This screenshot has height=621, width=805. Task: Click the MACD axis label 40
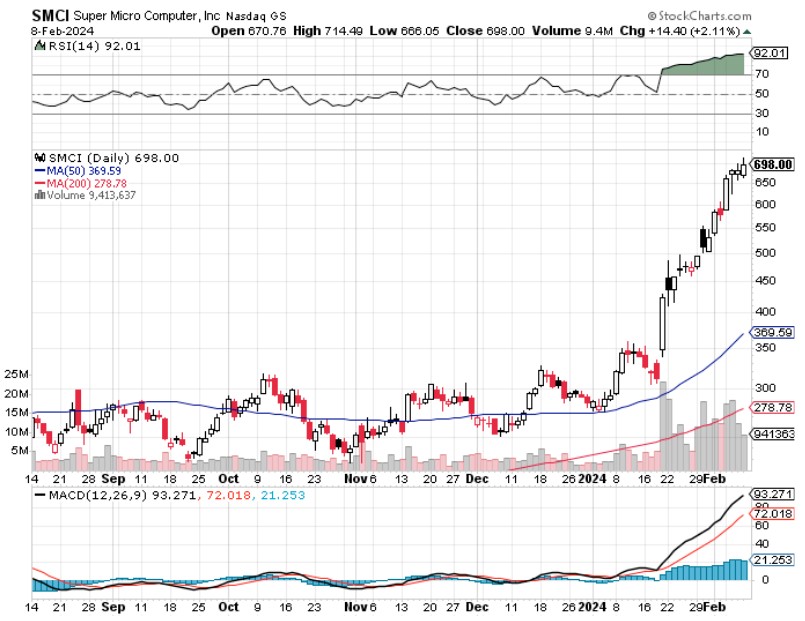(x=762, y=544)
